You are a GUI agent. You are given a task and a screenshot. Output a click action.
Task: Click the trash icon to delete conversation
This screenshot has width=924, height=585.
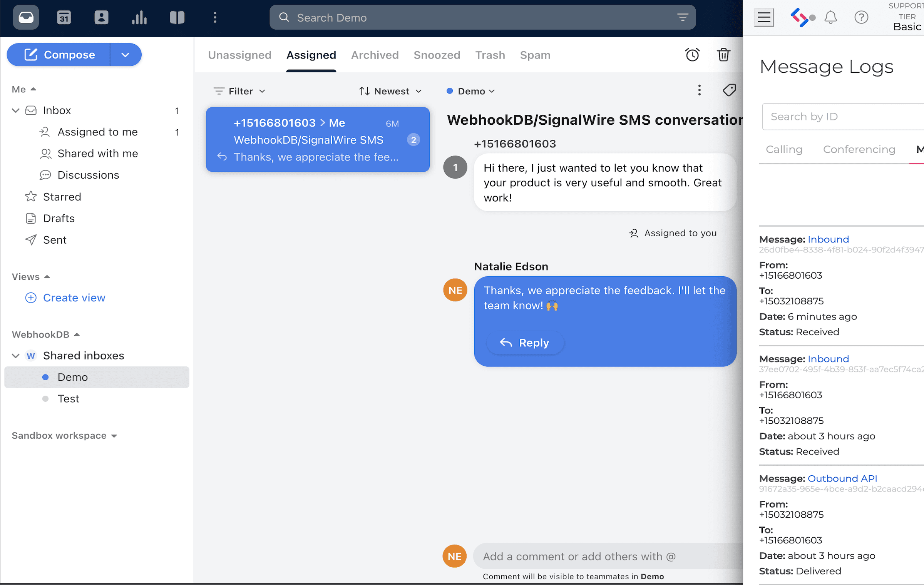[724, 55]
